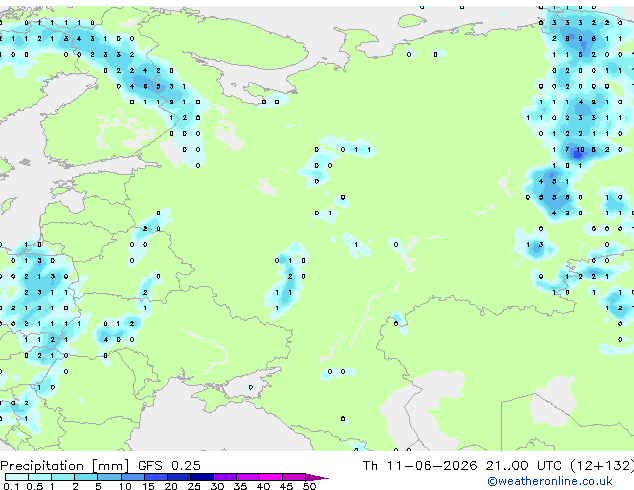
Task: Pick the 15–20 mm legend color swatch
Action: (x=155, y=477)
